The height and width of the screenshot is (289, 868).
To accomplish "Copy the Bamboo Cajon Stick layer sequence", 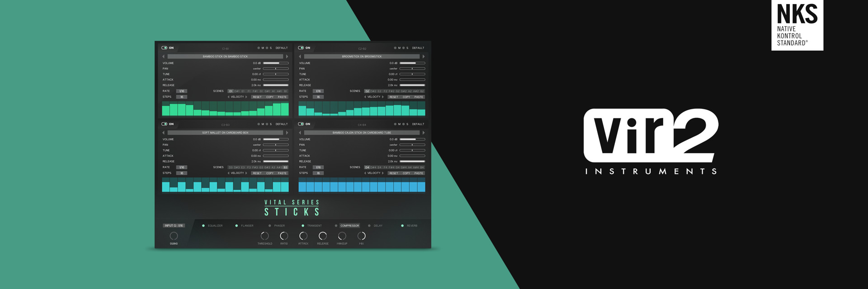I will 406,173.
